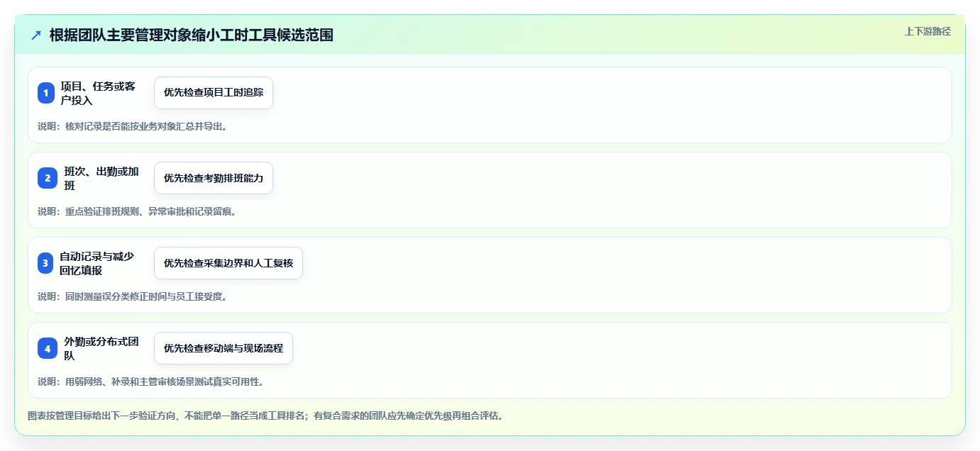Image resolution: width=980 pixels, height=451 pixels.
Task: Click the number 1 badge
Action: point(46,93)
